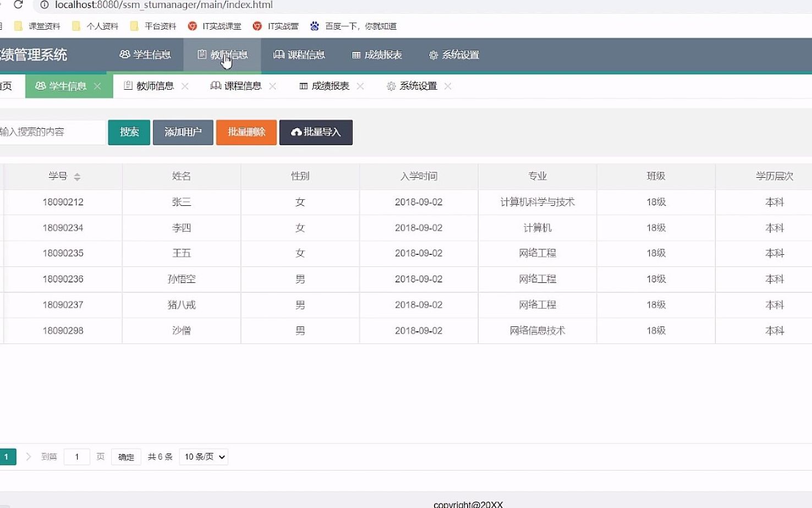The height and width of the screenshot is (508, 812).
Task: Switch to the 课程信息 tab
Action: pos(236,86)
